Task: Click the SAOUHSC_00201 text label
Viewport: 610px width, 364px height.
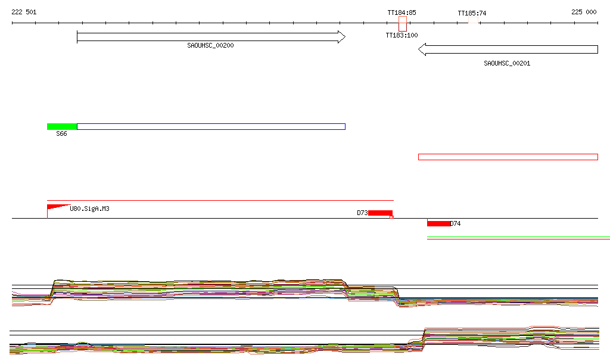Action: (507, 63)
